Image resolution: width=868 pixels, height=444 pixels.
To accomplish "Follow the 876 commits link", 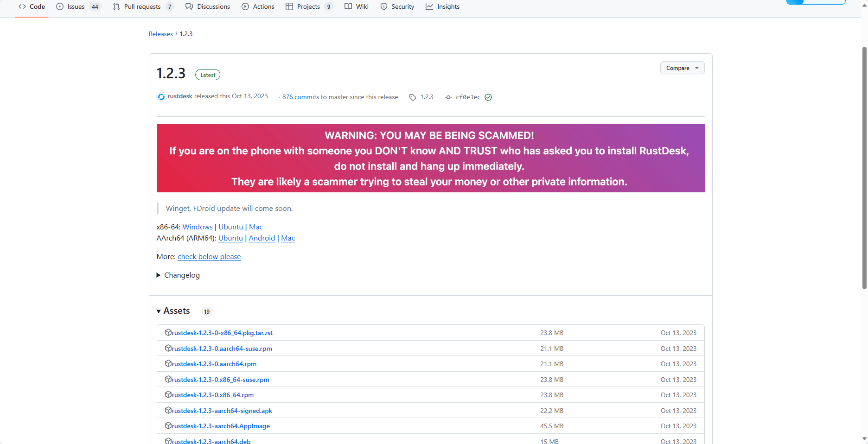I will [x=300, y=97].
